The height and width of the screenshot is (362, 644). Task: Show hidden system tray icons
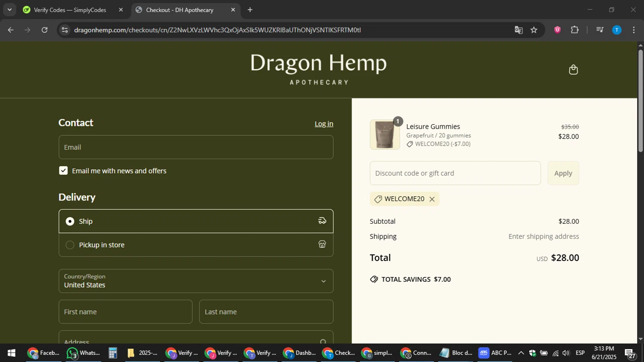(521, 353)
